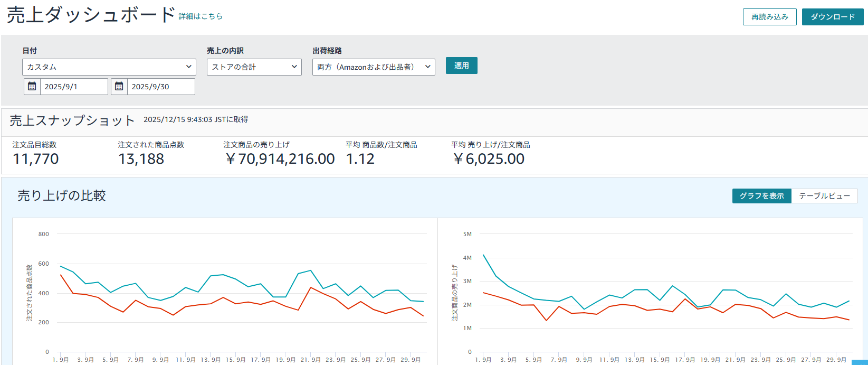Follow the 詳細はこちら link

pyautogui.click(x=201, y=16)
